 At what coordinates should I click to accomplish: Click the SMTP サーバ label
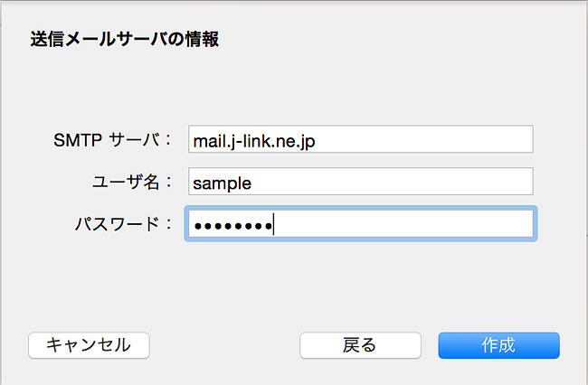(113, 140)
